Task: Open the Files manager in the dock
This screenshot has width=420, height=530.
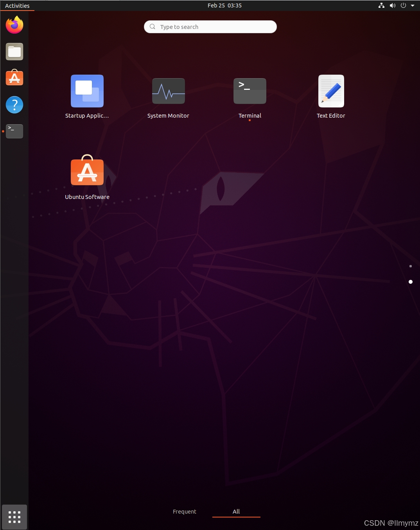Action: click(x=14, y=52)
